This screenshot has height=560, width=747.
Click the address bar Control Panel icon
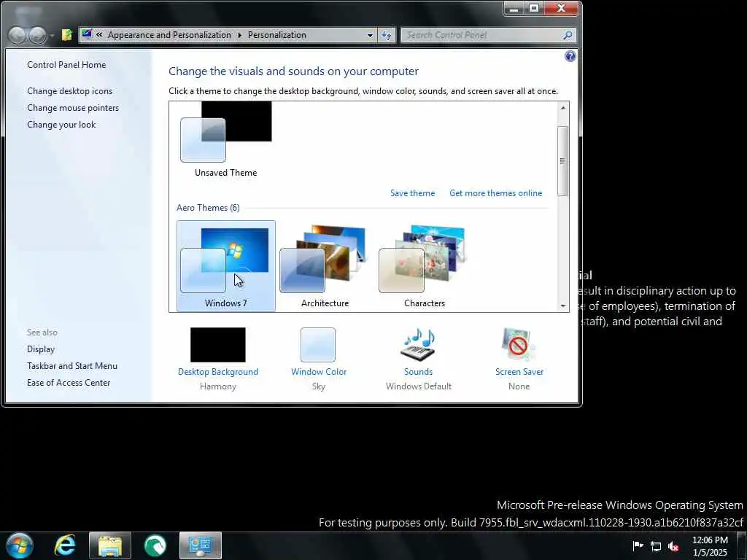[87, 34]
